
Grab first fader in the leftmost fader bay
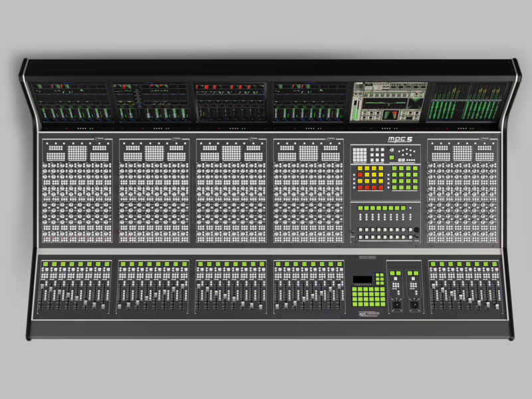(x=42, y=287)
